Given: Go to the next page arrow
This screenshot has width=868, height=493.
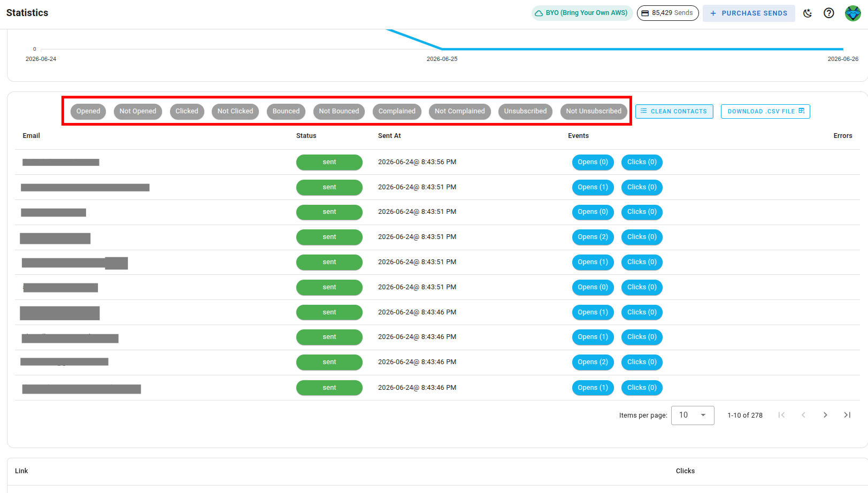Looking at the screenshot, I should pyautogui.click(x=825, y=415).
